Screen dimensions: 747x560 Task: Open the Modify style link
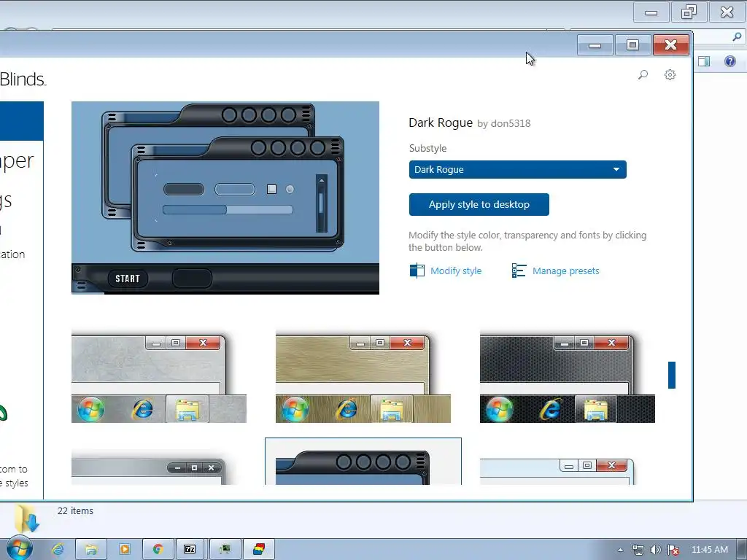456,271
